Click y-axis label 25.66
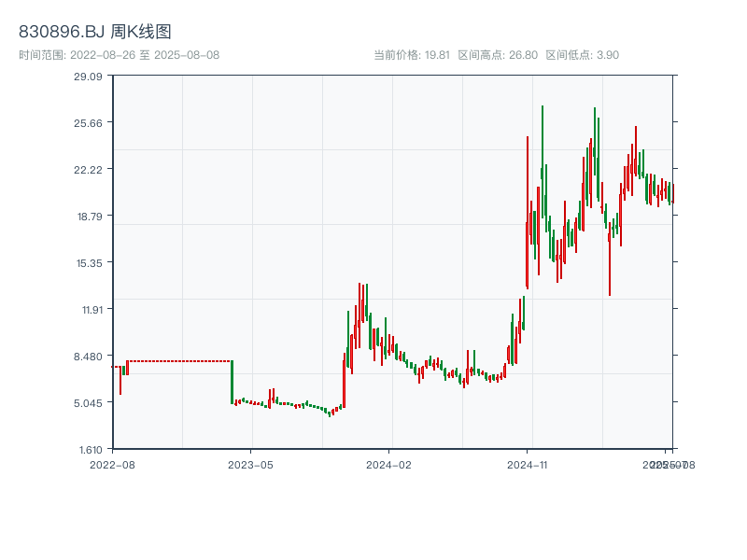The height and width of the screenshot is (560, 747). [88, 123]
